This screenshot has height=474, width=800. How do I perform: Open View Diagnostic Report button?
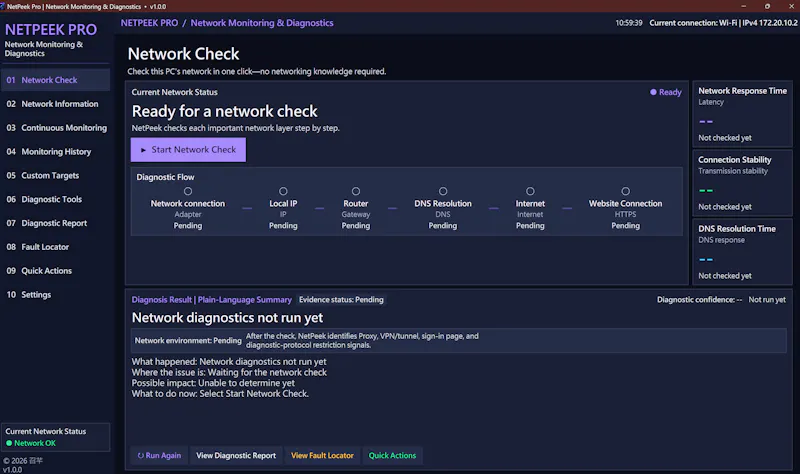(x=236, y=455)
